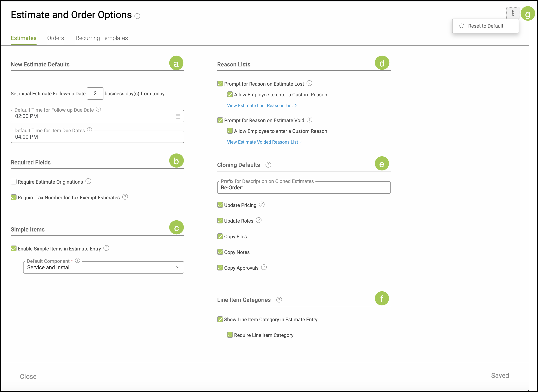Open the Recurring Templates tab
Screen dimensions: 538x392
(x=102, y=38)
